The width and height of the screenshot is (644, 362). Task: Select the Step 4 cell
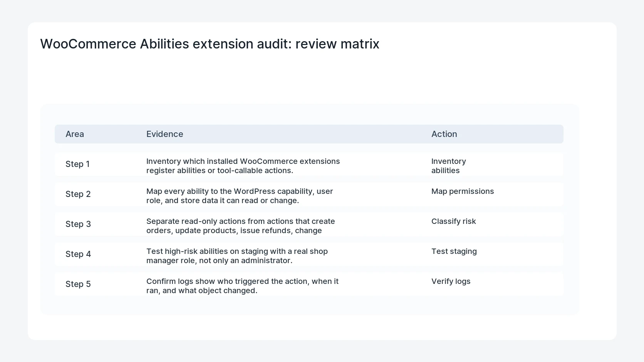tap(78, 254)
